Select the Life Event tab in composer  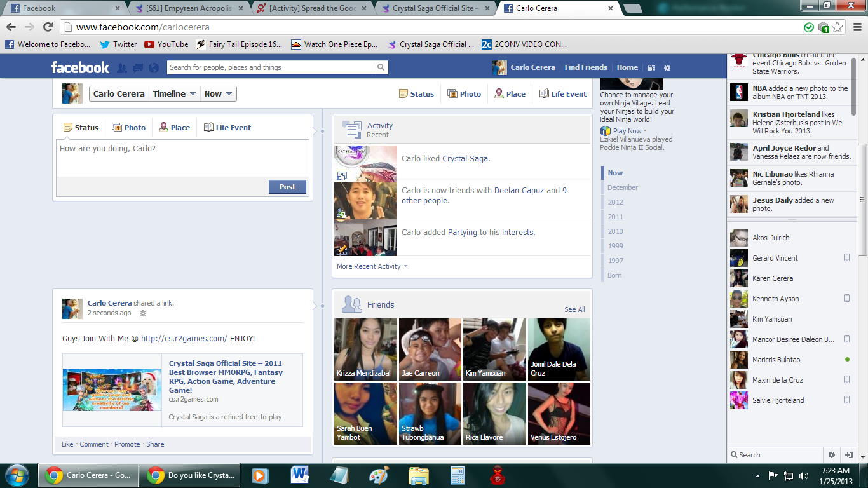(x=227, y=128)
